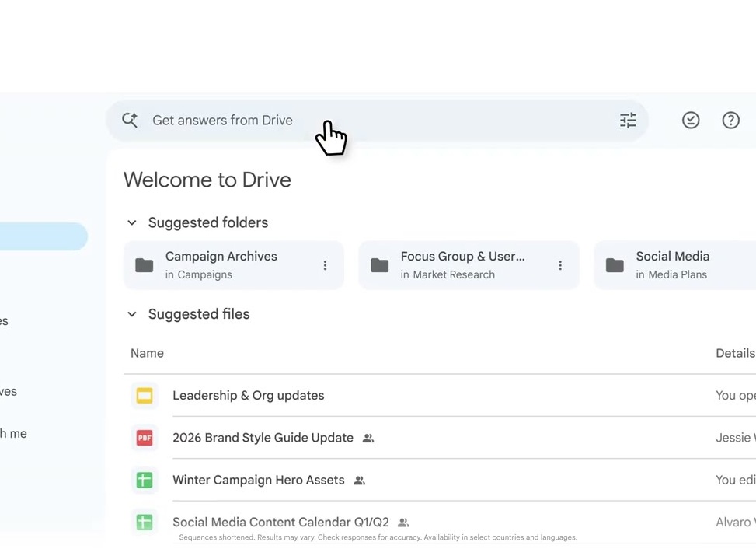Click the AI search sparkle magnifier icon
The image size is (756, 549).
click(130, 120)
